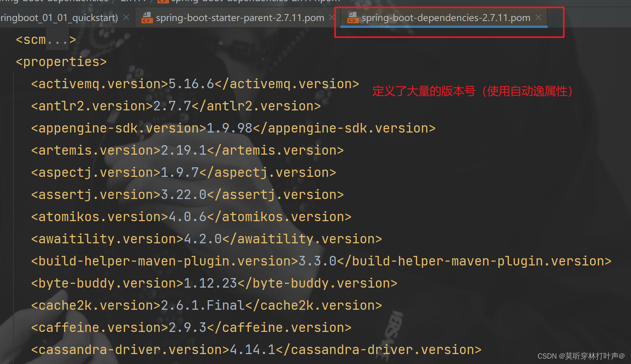The width and height of the screenshot is (631, 364).
Task: Expand the folded scm element
Action: click(57, 40)
